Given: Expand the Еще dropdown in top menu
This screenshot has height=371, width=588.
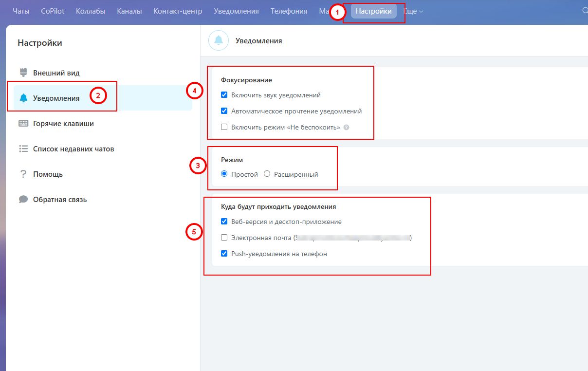Looking at the screenshot, I should 413,11.
